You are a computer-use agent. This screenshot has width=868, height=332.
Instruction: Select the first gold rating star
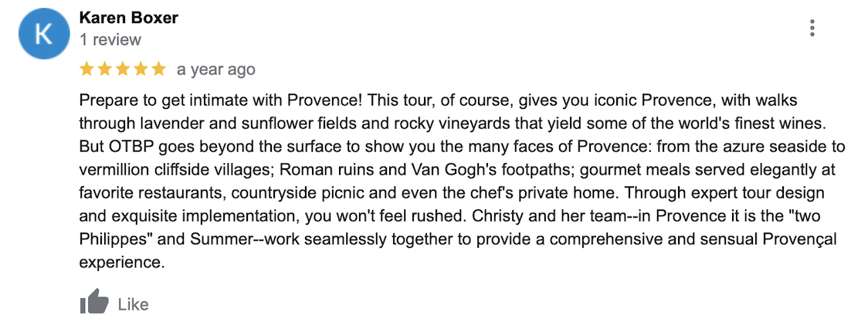[x=87, y=69]
